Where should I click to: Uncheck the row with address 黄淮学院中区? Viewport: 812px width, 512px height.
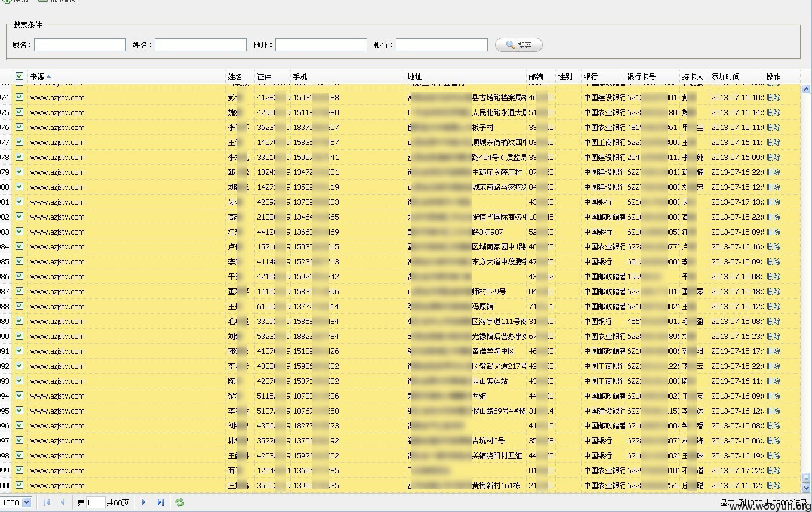[x=20, y=351]
